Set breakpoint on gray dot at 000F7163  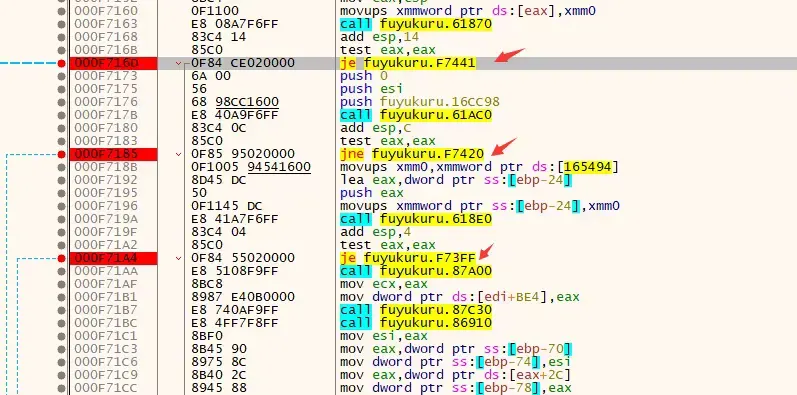(62, 24)
